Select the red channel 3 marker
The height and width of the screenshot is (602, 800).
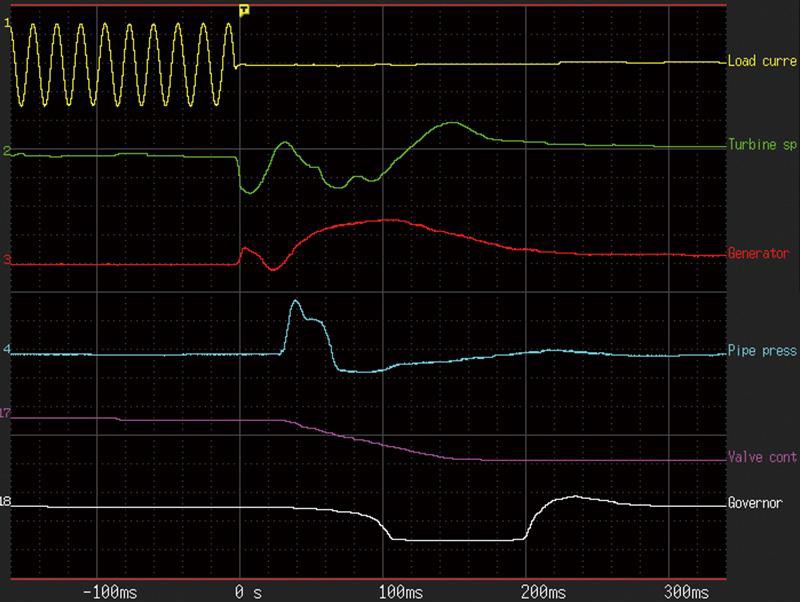pos(7,260)
